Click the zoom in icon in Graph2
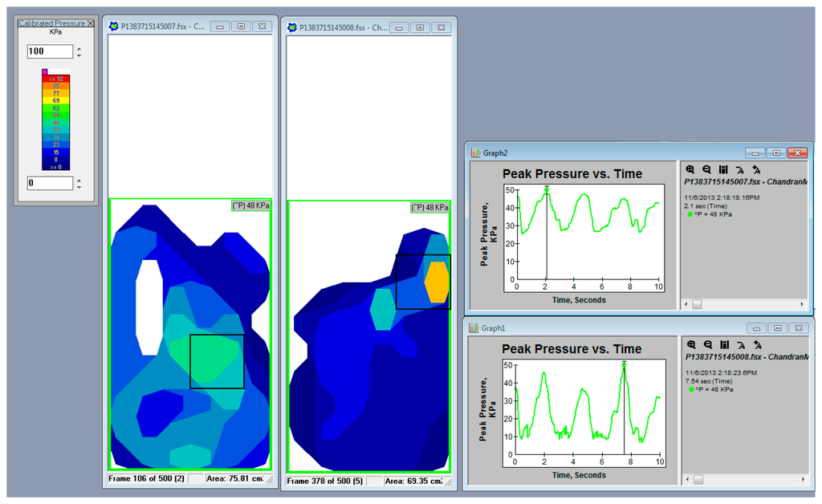This screenshot has height=504, width=822. (x=690, y=169)
